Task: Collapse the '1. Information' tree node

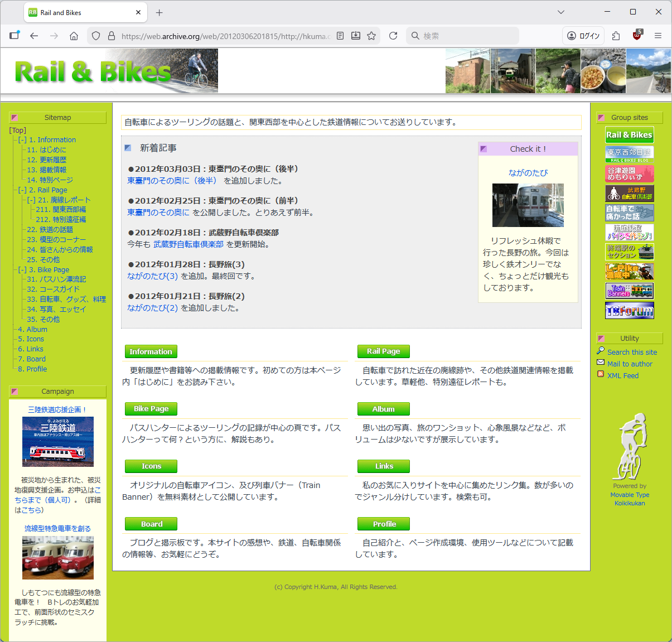Action: [x=22, y=140]
